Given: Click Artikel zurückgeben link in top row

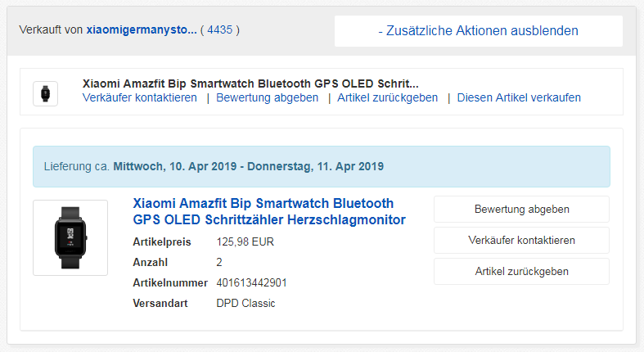Looking at the screenshot, I should tap(387, 97).
